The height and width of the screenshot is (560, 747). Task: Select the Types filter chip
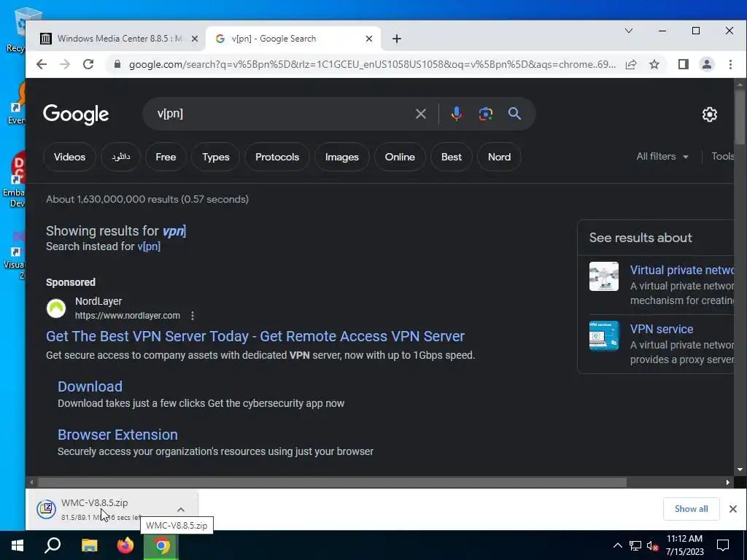(216, 157)
